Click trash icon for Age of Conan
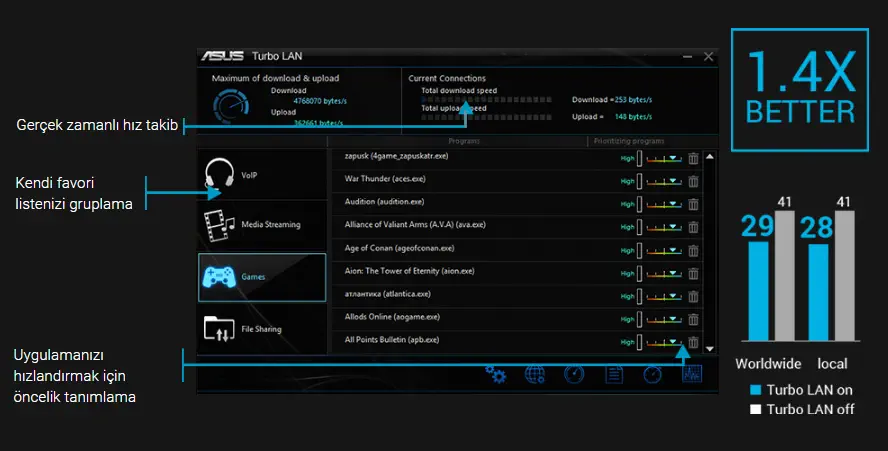Screen dimensions: 888x451 [693, 250]
